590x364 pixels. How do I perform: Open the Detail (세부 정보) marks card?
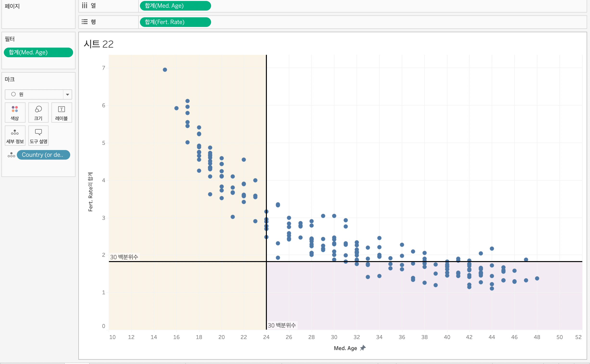click(x=15, y=136)
